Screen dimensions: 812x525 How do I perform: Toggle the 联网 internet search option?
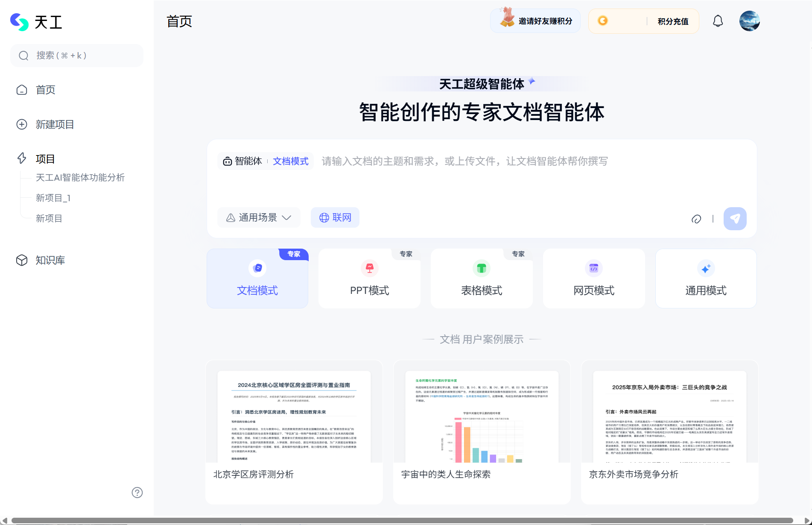pos(335,217)
